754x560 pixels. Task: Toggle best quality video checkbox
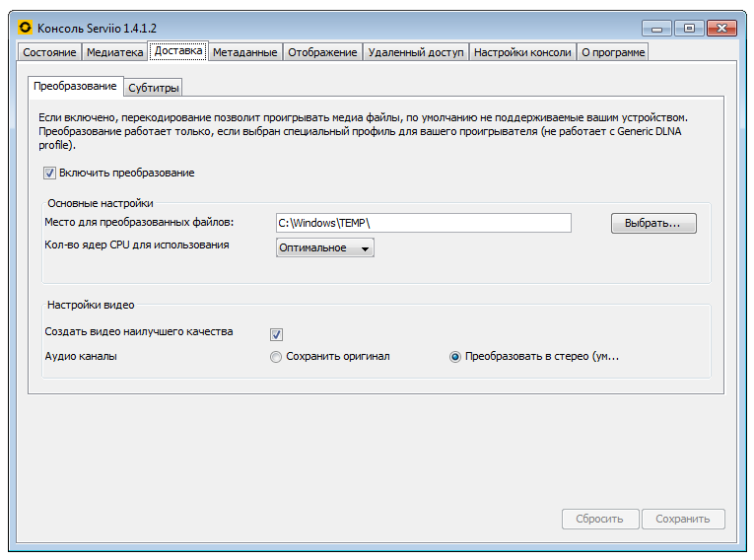[277, 334]
